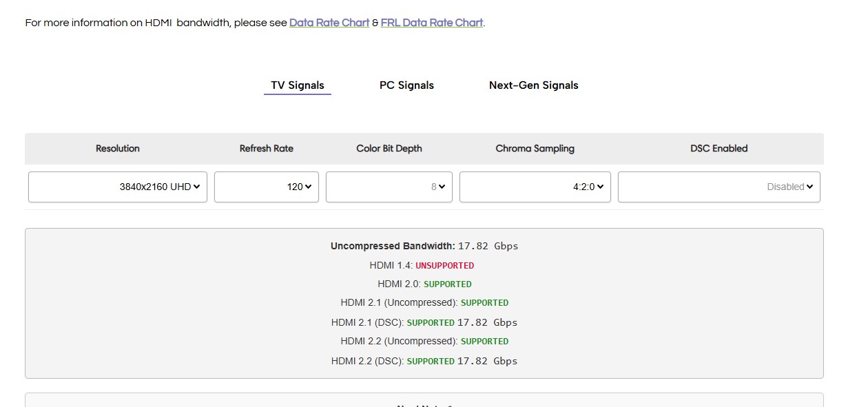Expand the Resolution dropdown showing 3840x2160 UHD

coord(118,187)
